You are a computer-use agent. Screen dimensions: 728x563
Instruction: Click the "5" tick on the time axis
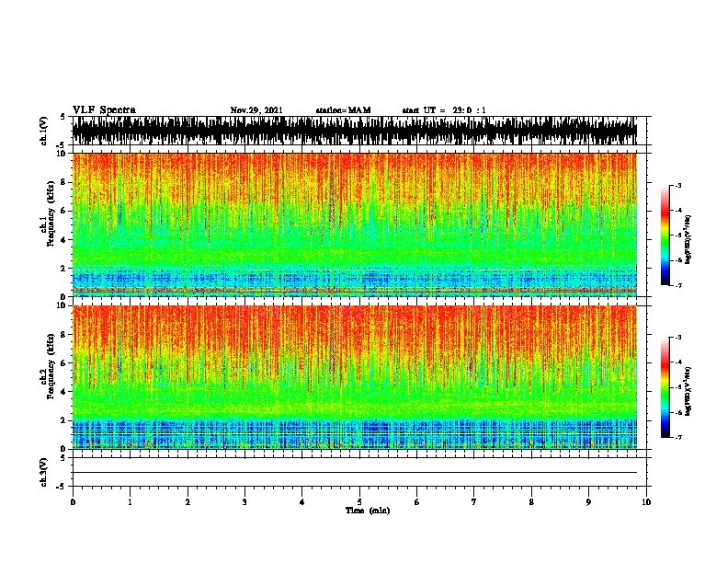point(359,502)
